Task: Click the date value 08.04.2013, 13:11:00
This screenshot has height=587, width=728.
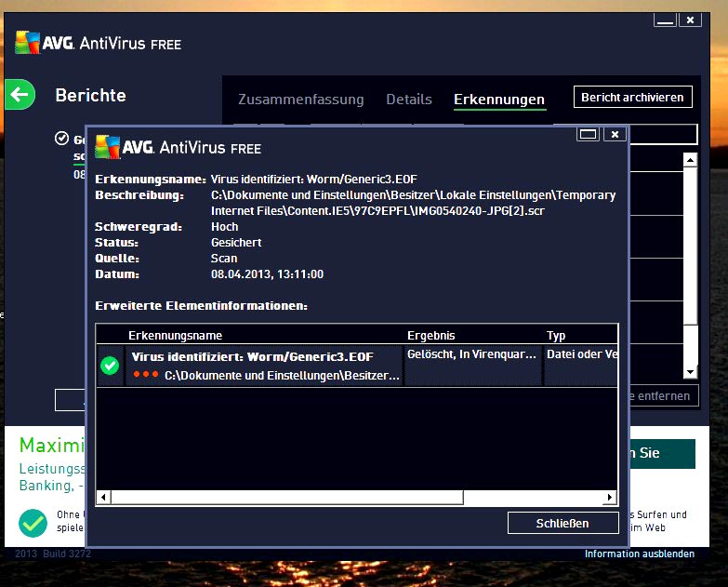Action: (x=268, y=274)
